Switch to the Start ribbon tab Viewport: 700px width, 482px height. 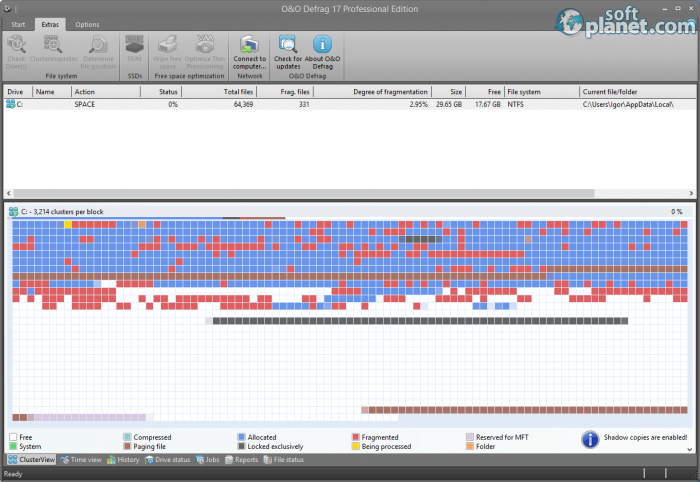point(17,24)
